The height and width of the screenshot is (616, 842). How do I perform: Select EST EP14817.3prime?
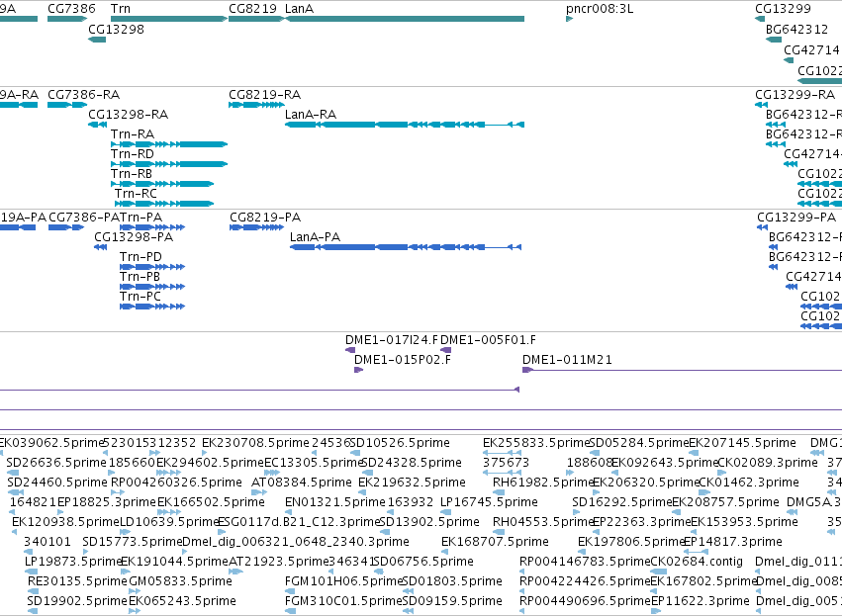[733, 542]
